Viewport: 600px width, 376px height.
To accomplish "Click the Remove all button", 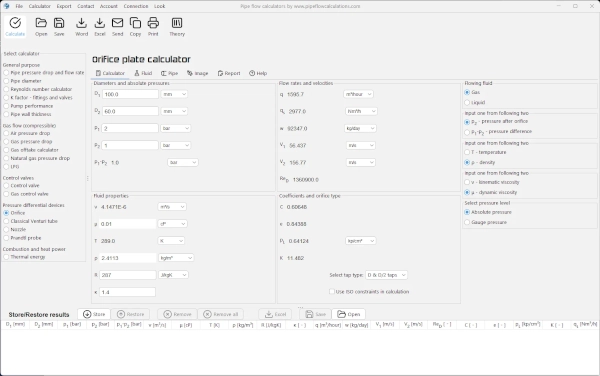I will click(220, 314).
